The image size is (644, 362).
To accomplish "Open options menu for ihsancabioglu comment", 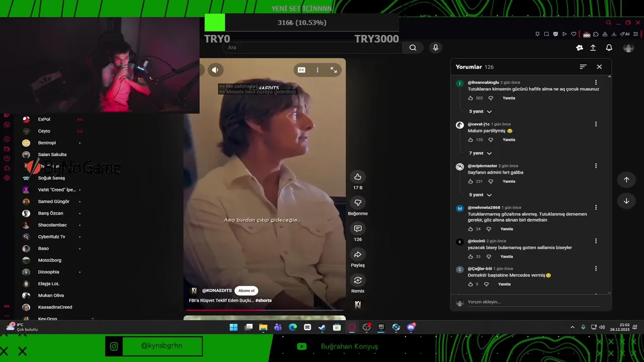I will click(596, 82).
